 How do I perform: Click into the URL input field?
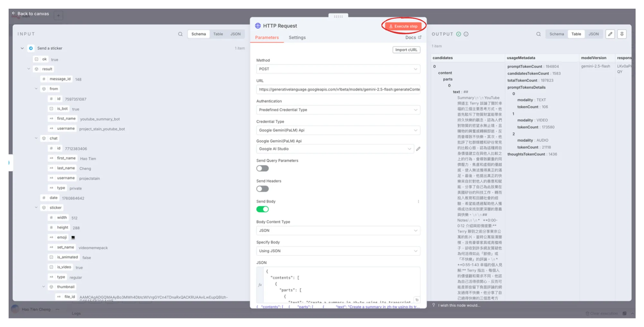point(338,90)
